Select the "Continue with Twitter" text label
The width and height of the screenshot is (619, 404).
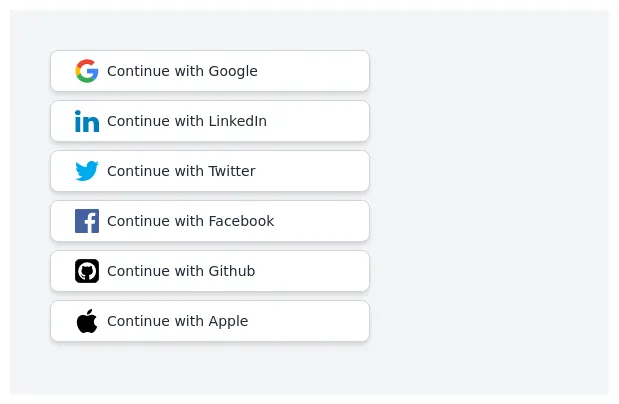click(181, 171)
